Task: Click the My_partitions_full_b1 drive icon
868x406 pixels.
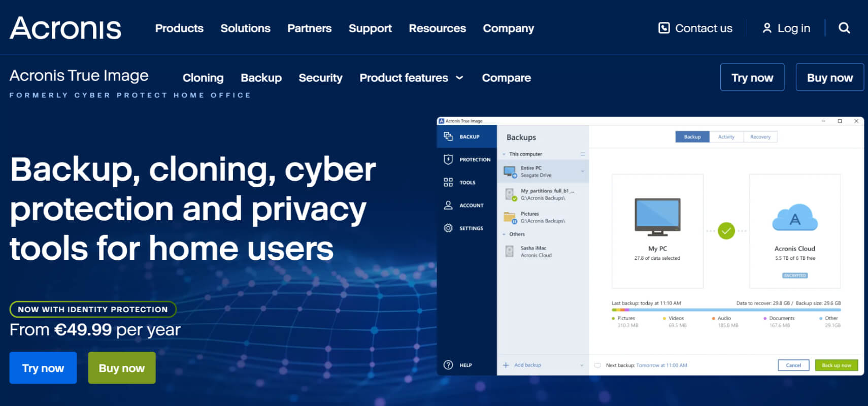Action: coord(510,194)
